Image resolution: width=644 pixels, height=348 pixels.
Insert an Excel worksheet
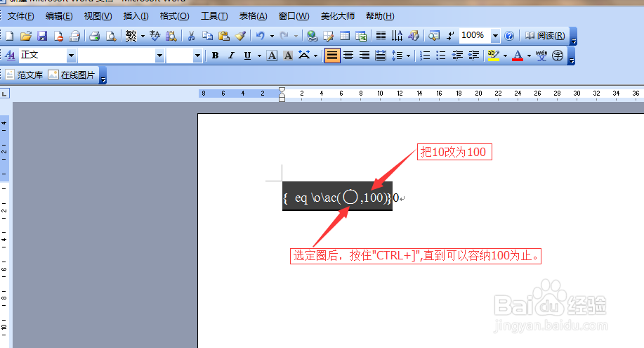[x=361, y=36]
